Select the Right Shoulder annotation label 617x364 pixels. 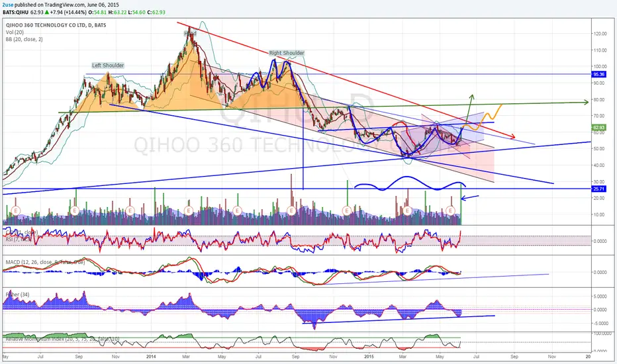287,53
